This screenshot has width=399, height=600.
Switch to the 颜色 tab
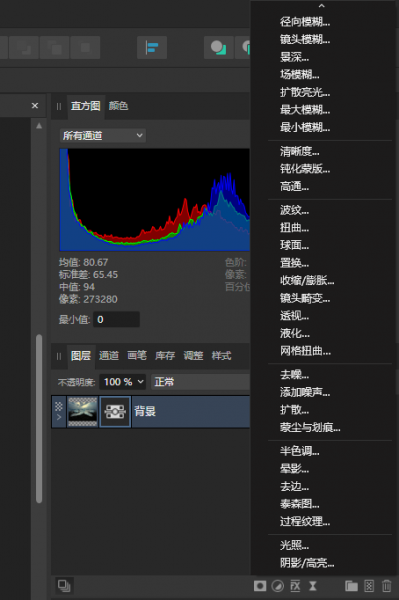[118, 106]
